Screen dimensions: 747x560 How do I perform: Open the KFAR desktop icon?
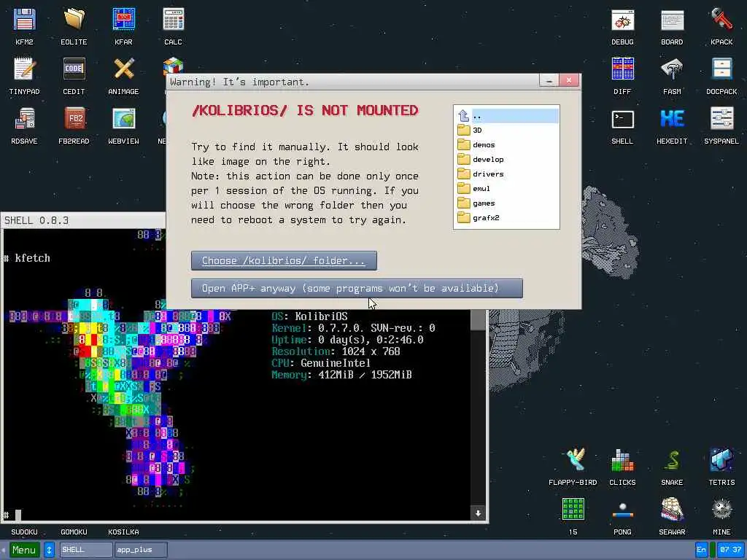coord(123,20)
